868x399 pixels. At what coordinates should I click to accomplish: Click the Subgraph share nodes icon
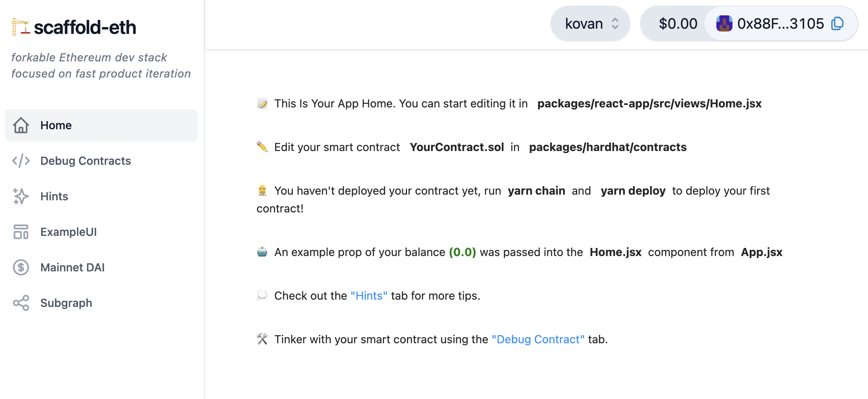click(x=21, y=303)
